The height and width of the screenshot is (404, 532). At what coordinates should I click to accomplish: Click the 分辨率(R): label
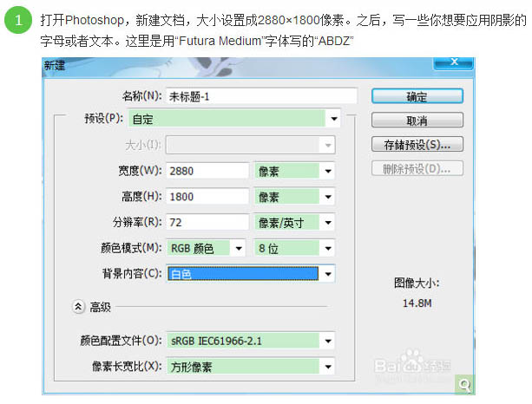tap(137, 222)
